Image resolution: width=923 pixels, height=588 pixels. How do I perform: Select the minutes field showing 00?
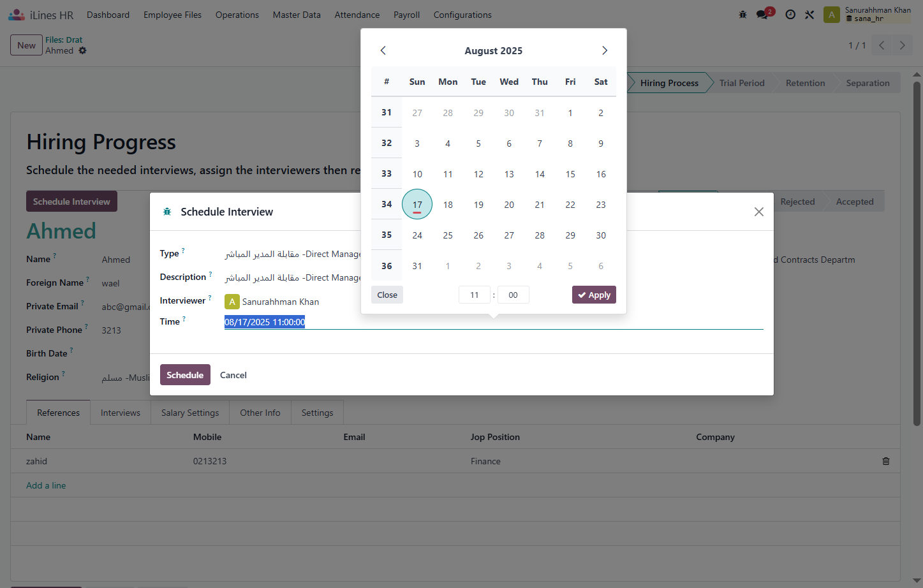(513, 295)
